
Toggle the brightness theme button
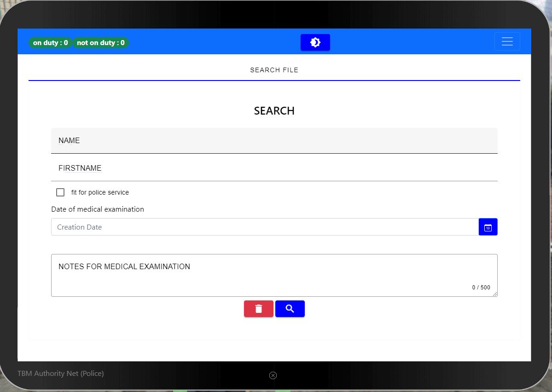click(x=315, y=42)
